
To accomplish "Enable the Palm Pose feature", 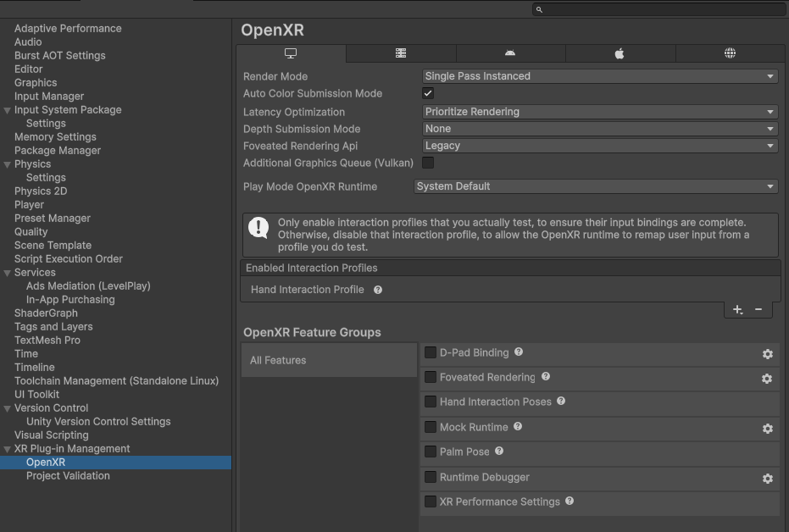I will coord(431,452).
